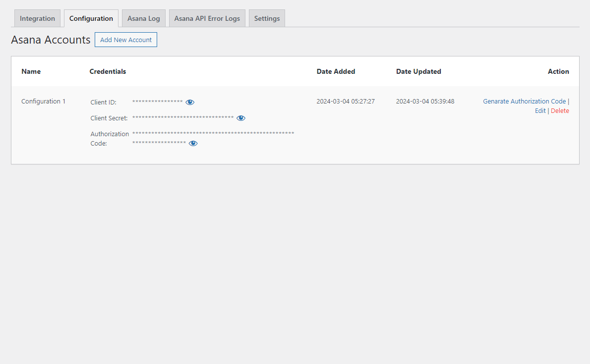Select the Configuration tab
Screen dimensions: 590x364
(x=91, y=18)
